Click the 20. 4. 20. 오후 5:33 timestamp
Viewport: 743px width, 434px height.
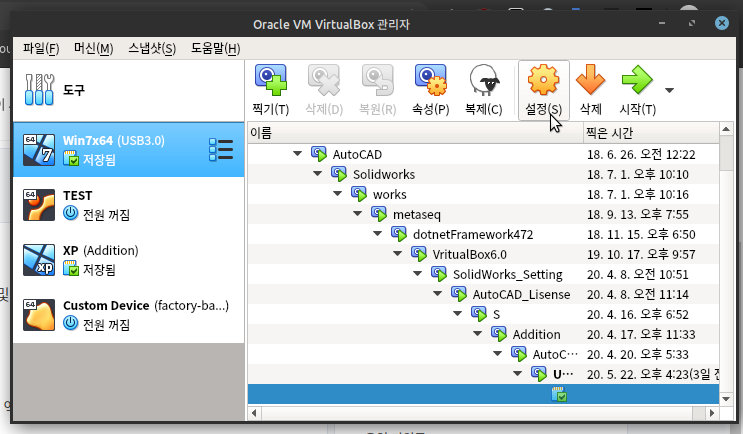pyautogui.click(x=637, y=354)
